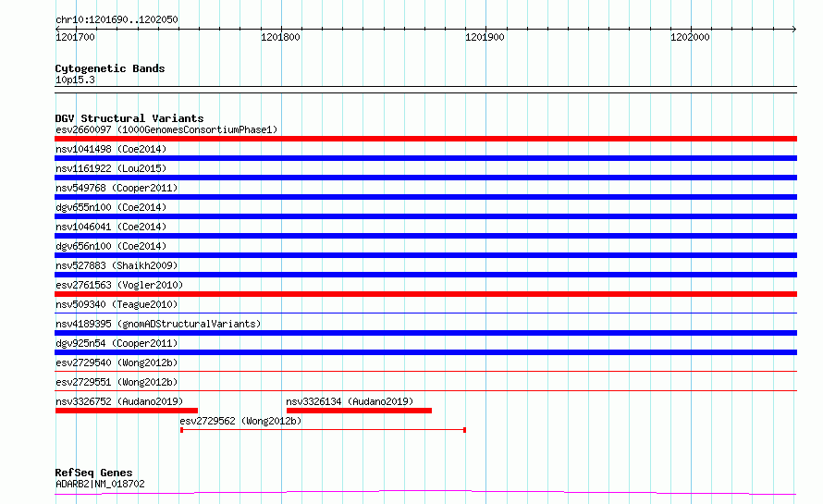Click the blue bar under dgv655n100

click(x=425, y=216)
